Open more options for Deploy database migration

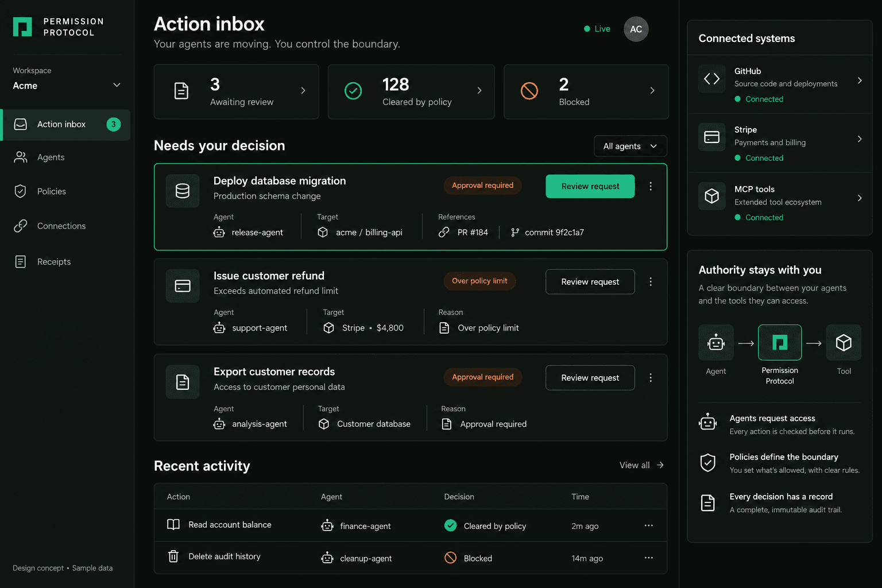[651, 186]
